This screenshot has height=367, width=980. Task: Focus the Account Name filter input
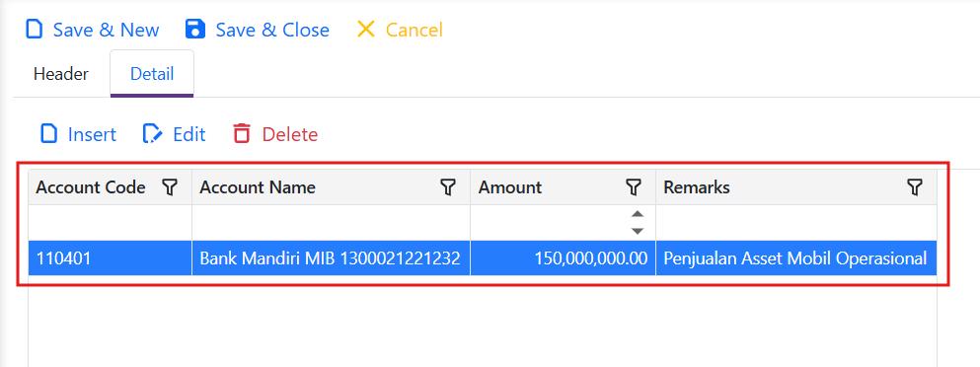click(332, 223)
